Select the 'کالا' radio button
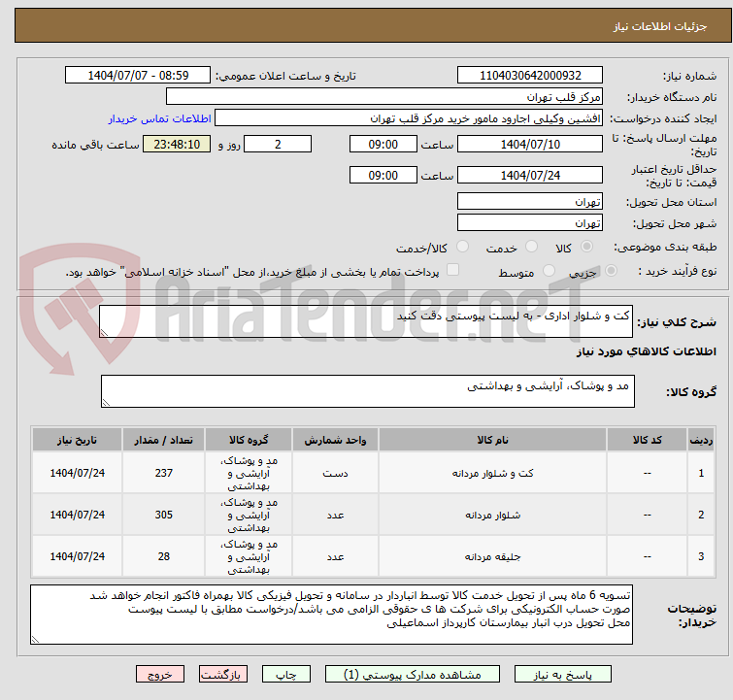This screenshot has height=700, width=733. (x=585, y=248)
